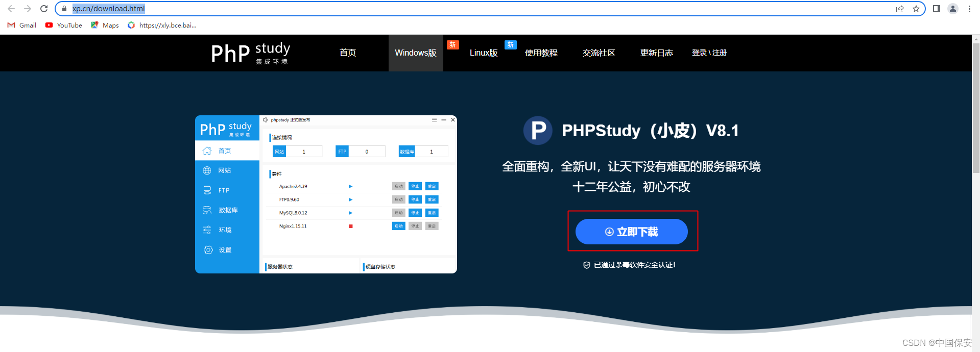Select the Linux版 navigation tab
980x352 pixels.
pos(484,53)
